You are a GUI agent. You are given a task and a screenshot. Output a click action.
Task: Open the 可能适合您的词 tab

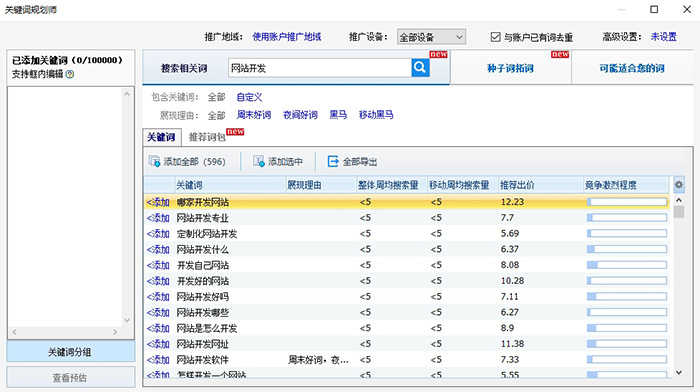(632, 68)
